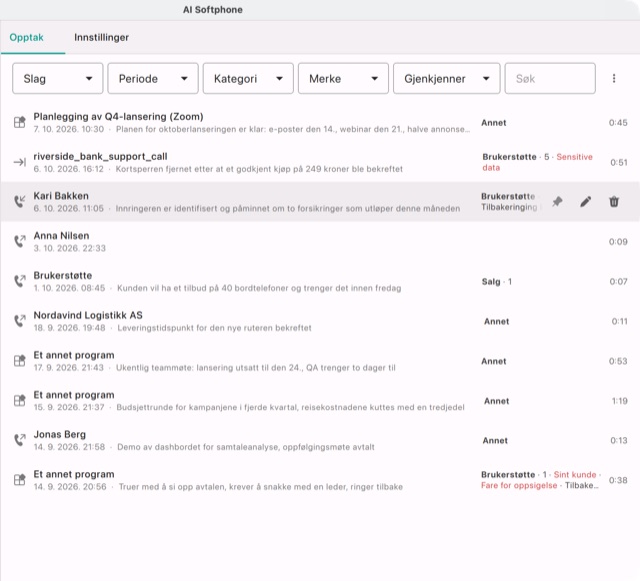Select the Kari Bakken recording title
The image size is (640, 581).
61,196
